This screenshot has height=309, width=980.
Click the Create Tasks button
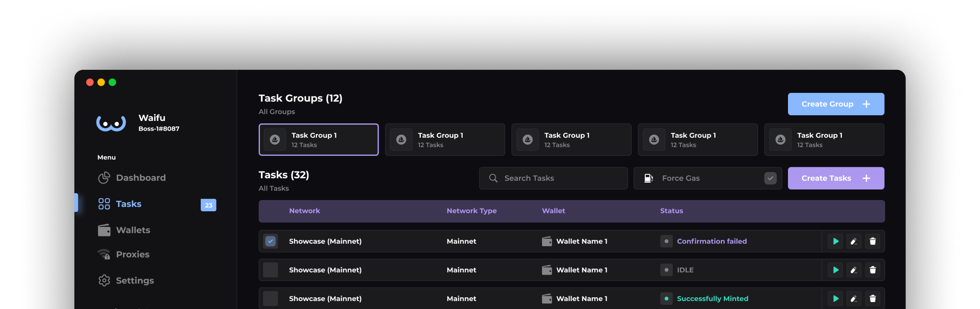(x=836, y=178)
